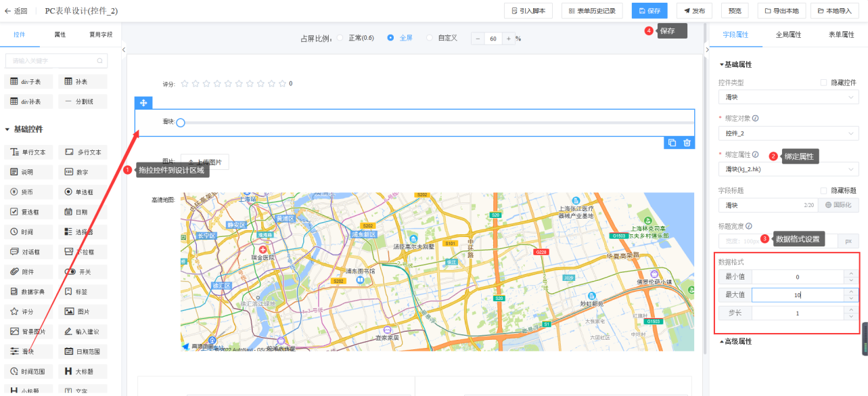Switch to the 全局属性 tab
This screenshot has width=868, height=396.
pyautogui.click(x=788, y=35)
